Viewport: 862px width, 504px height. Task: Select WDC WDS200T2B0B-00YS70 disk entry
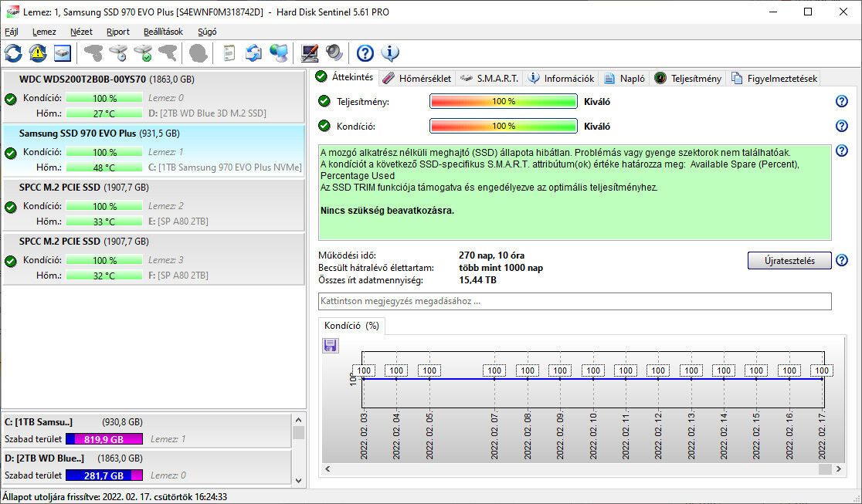pos(154,96)
